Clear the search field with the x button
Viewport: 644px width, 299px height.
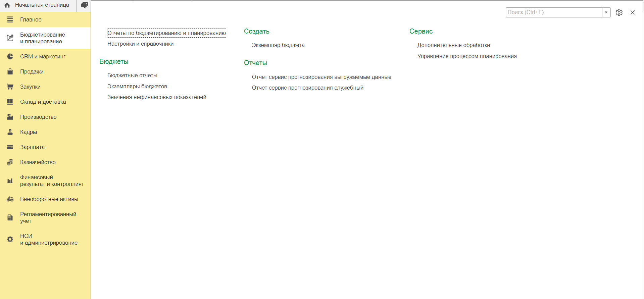606,12
